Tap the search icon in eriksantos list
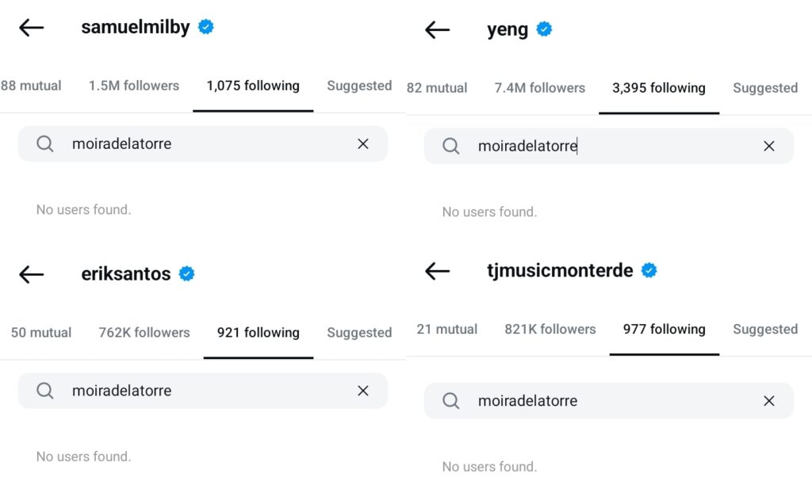The height and width of the screenshot is (504, 812). [x=45, y=391]
